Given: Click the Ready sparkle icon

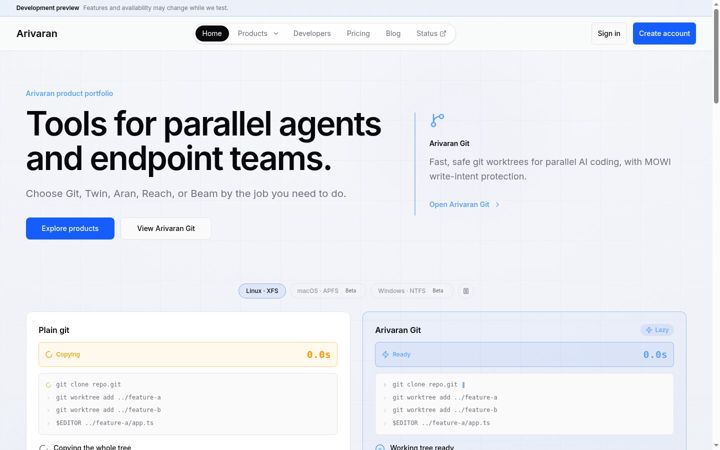Looking at the screenshot, I should [385, 354].
